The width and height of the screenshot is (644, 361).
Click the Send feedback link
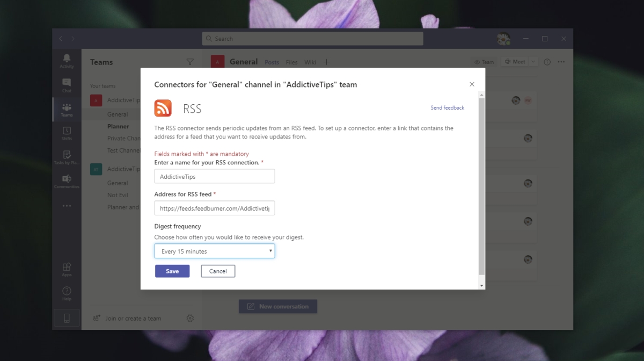coord(448,108)
